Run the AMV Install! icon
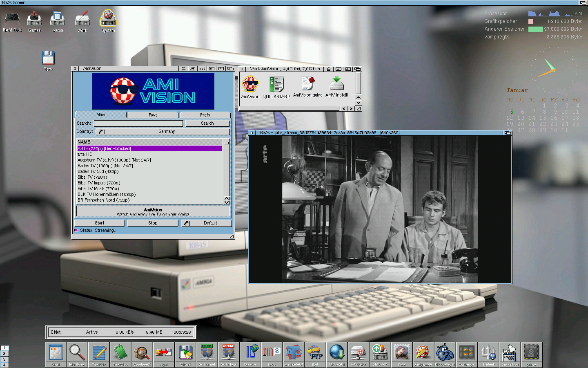The height and width of the screenshot is (368, 588). 337,87
